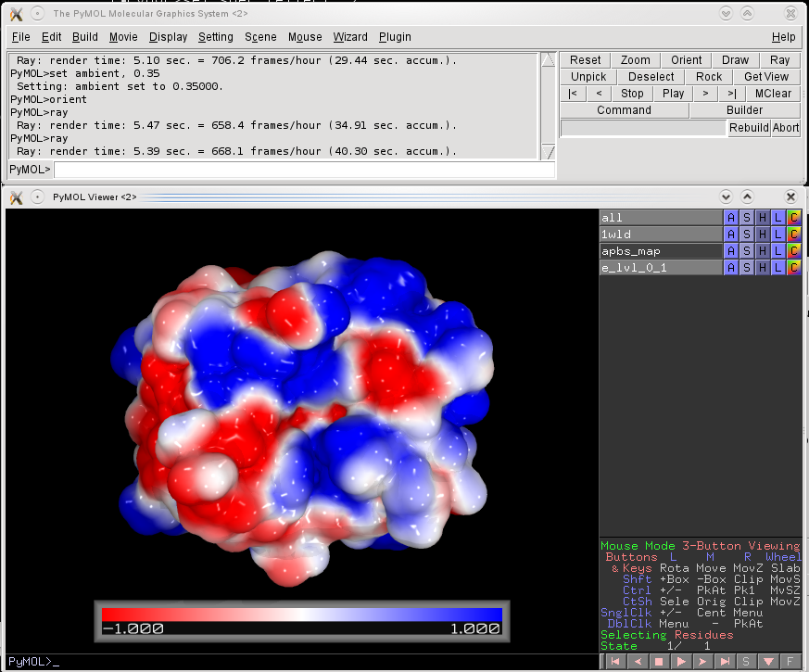The height and width of the screenshot is (672, 809).
Task: Click the Get View button
Action: 766,77
